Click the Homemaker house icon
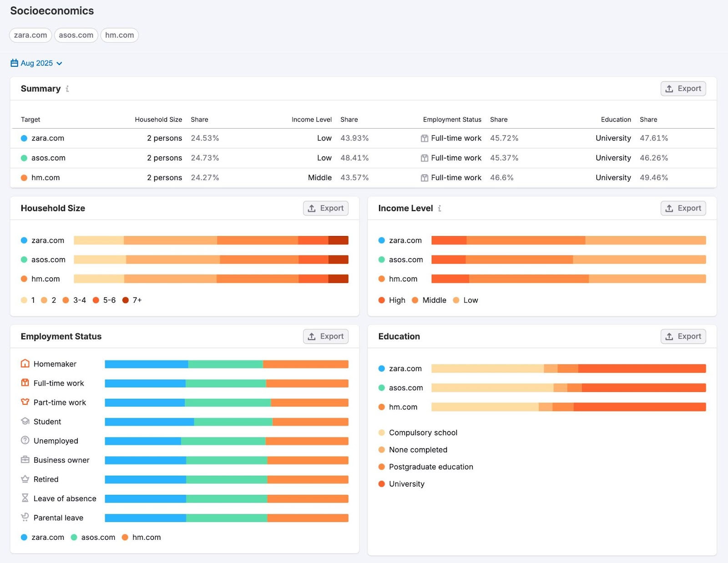 point(25,363)
